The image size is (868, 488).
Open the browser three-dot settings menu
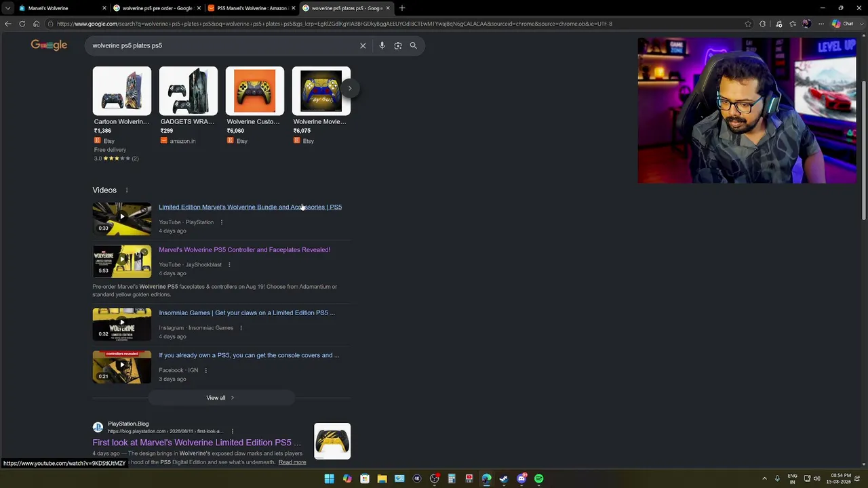point(821,24)
